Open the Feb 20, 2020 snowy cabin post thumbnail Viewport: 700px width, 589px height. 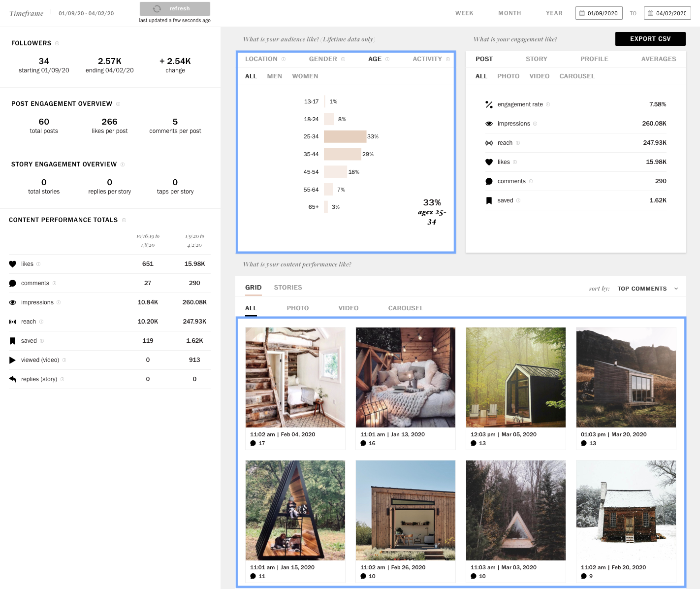pyautogui.click(x=626, y=511)
